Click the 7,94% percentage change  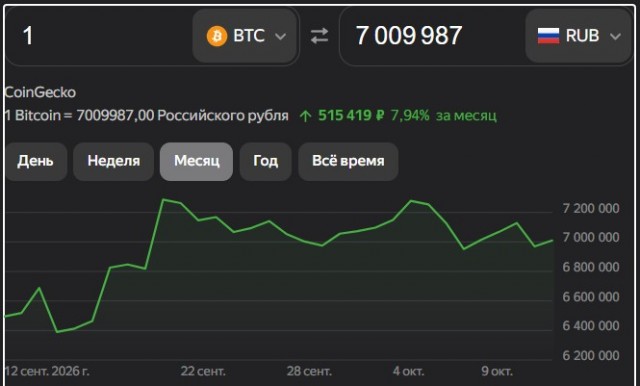[410, 116]
